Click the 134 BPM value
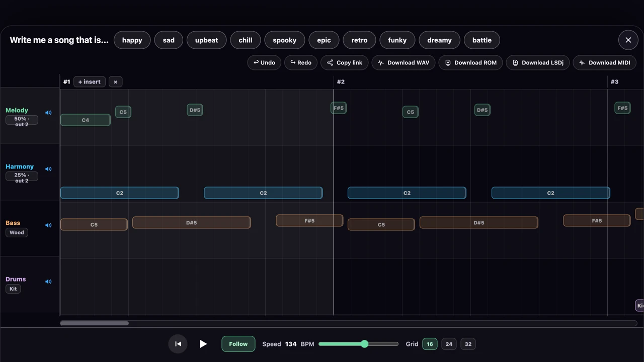The image size is (644, 362). [x=291, y=344]
